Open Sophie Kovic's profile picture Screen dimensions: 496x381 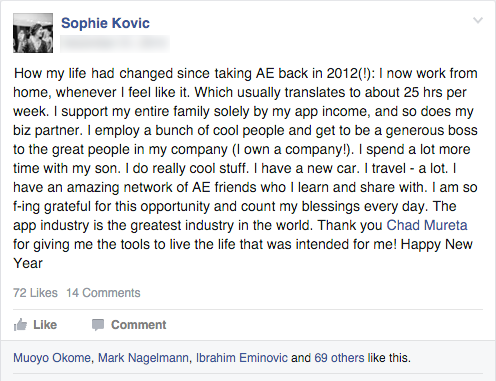tap(33, 33)
